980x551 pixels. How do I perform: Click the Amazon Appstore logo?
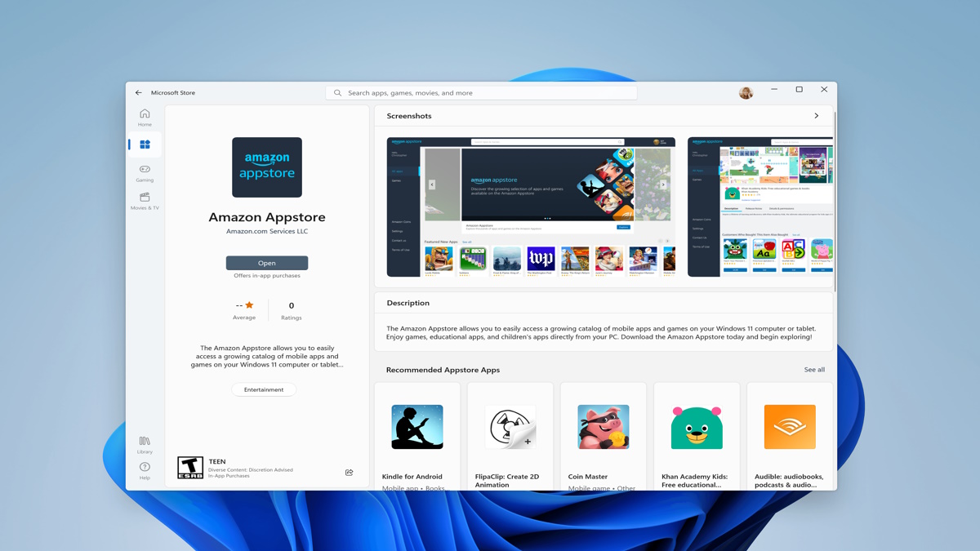tap(267, 167)
